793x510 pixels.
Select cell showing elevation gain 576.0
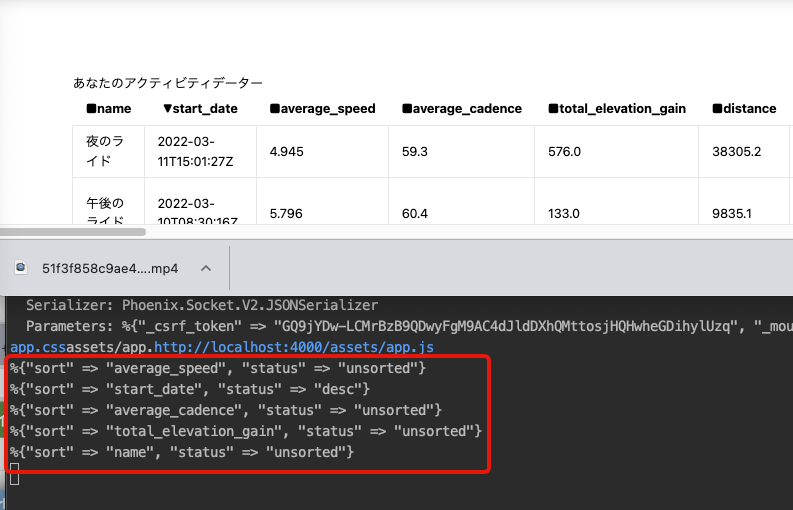[x=616, y=151]
